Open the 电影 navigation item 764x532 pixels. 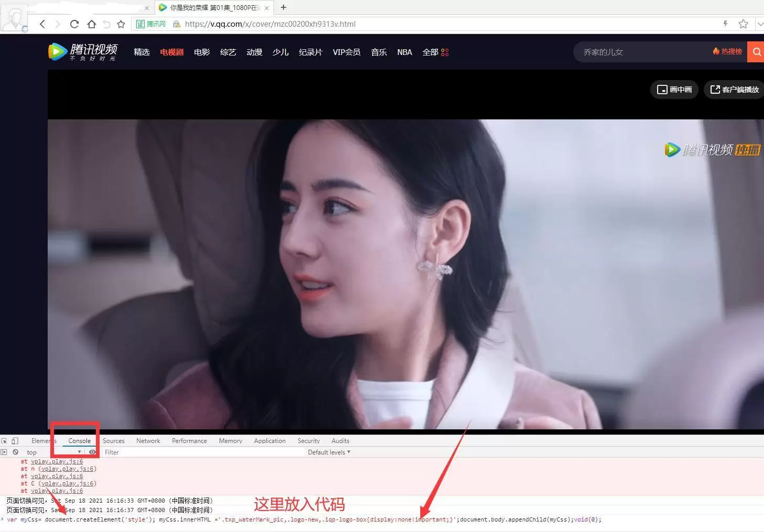pyautogui.click(x=202, y=52)
